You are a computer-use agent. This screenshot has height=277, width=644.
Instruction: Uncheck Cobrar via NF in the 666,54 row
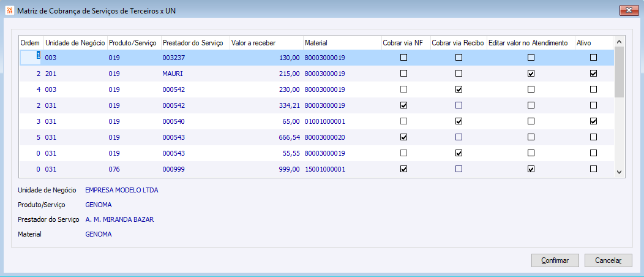[x=404, y=137]
